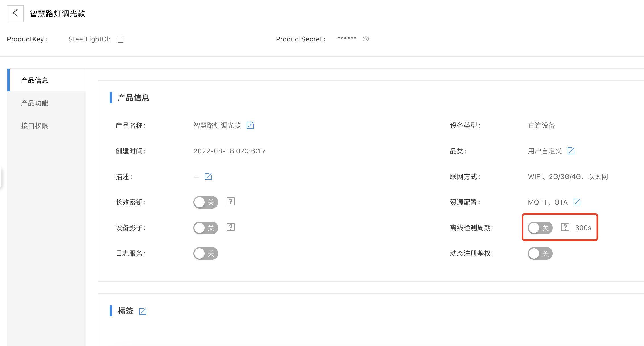Click the masked ProductSecret asterisks

(347, 39)
